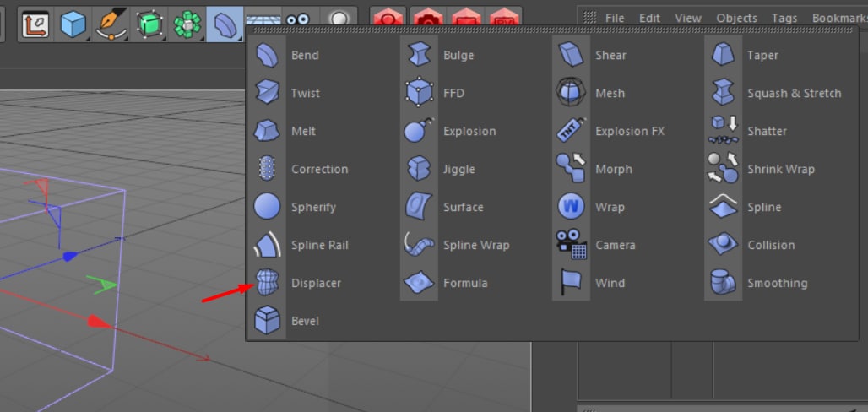868x412 pixels.
Task: Select the Morph deformer icon
Action: point(572,168)
